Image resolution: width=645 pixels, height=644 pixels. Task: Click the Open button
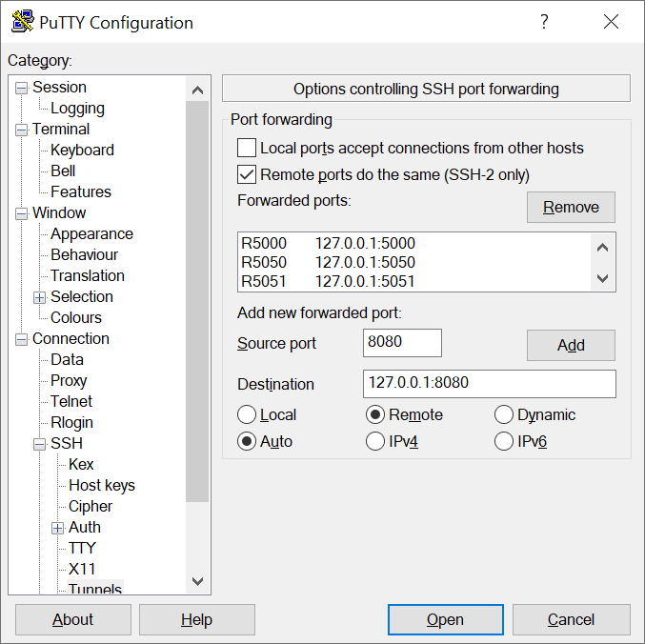click(x=446, y=620)
